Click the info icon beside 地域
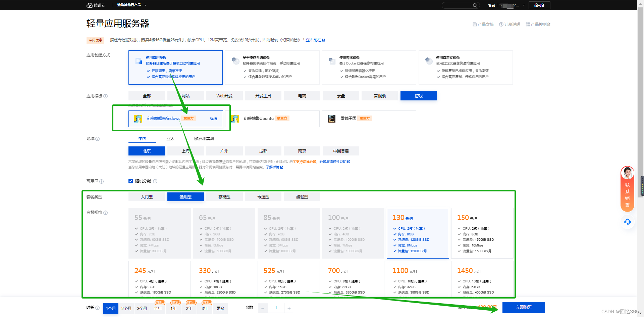 click(98, 139)
